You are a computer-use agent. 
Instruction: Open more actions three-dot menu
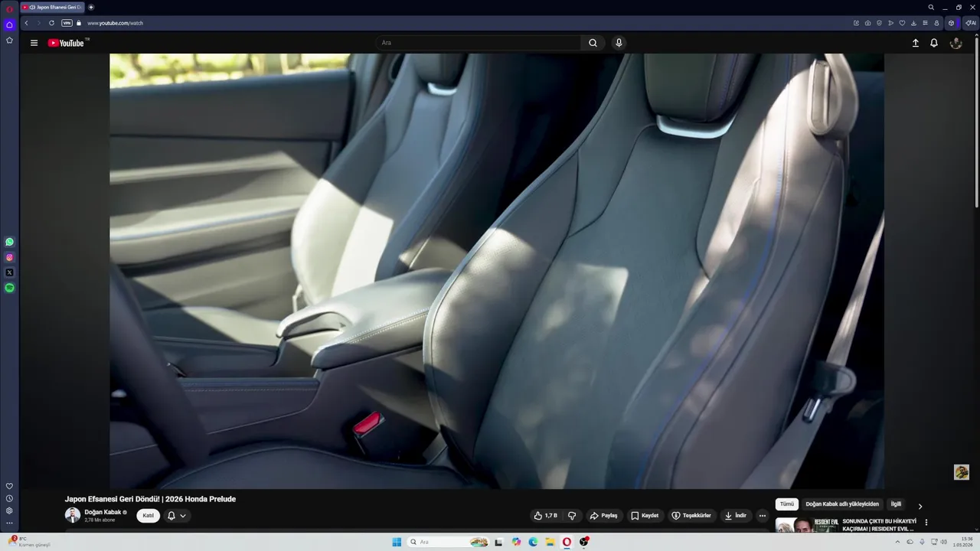tap(762, 516)
